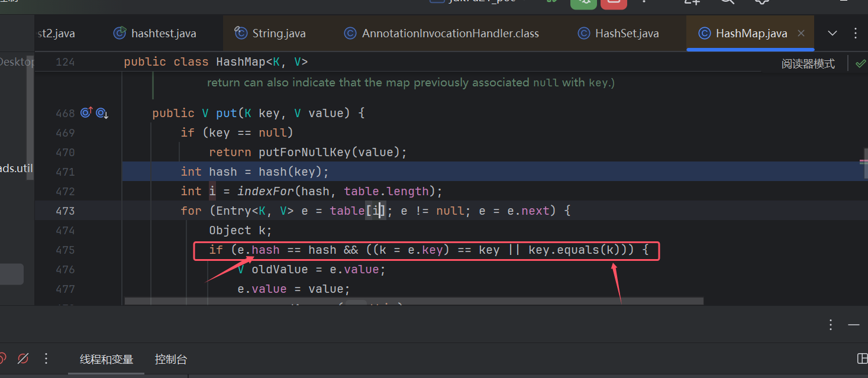Click line number 475 in the gutter
This screenshot has height=378, width=868.
(x=65, y=250)
